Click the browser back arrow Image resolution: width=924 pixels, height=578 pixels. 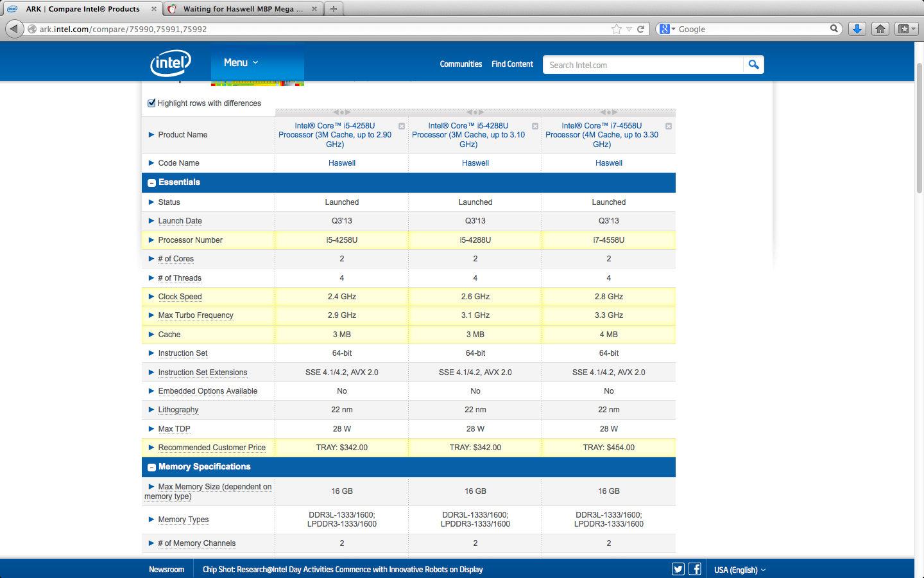14,29
